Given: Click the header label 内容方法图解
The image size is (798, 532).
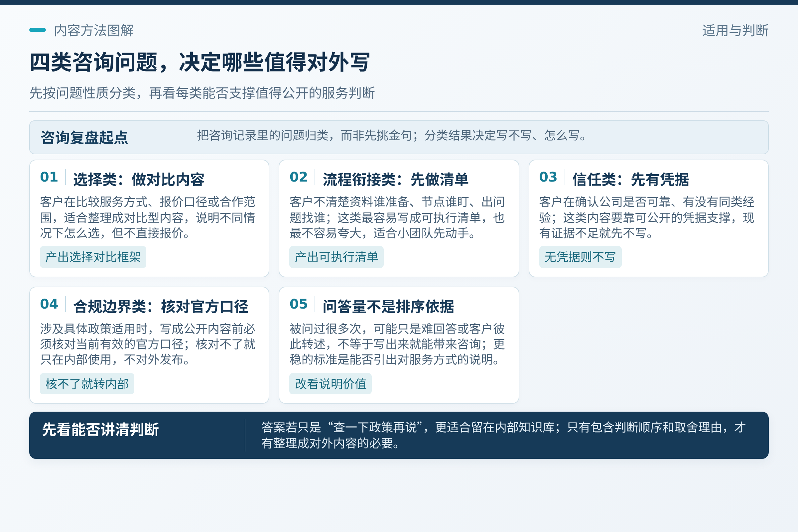Looking at the screenshot, I should point(94,31).
